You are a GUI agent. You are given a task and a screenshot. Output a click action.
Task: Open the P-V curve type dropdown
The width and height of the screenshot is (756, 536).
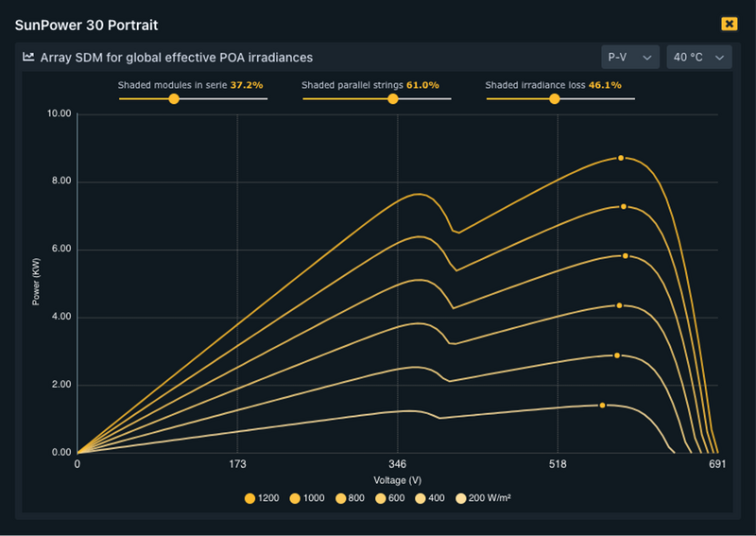(630, 58)
